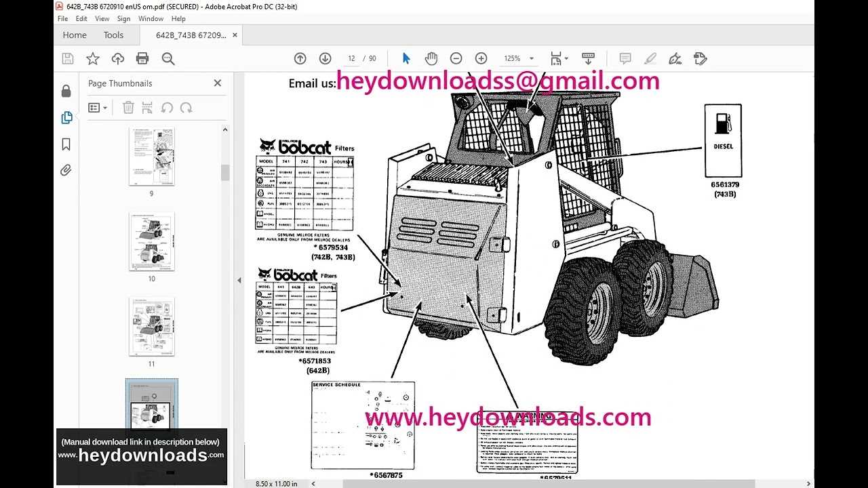Open the Window menu
Screen dimensions: 868x488
[x=151, y=19]
